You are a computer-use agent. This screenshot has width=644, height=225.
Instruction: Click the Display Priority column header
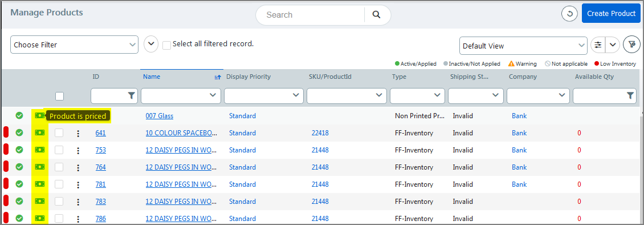pyautogui.click(x=248, y=77)
